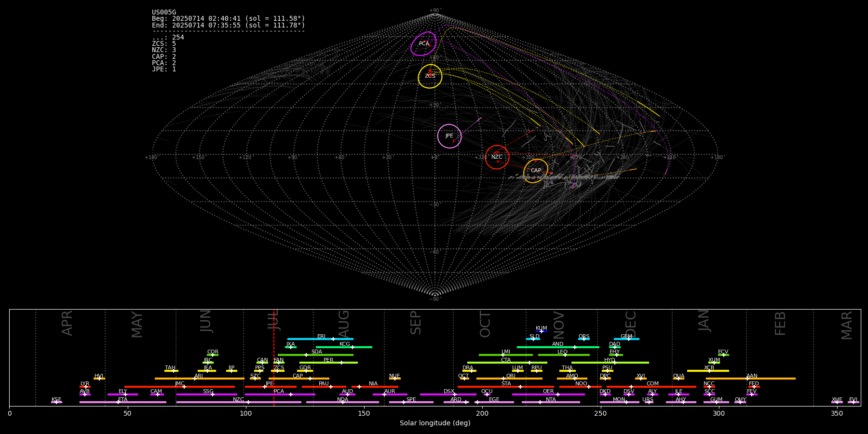Click the yellow ZCS radiant circle on sky map
The height and width of the screenshot is (434, 868).
(430, 76)
